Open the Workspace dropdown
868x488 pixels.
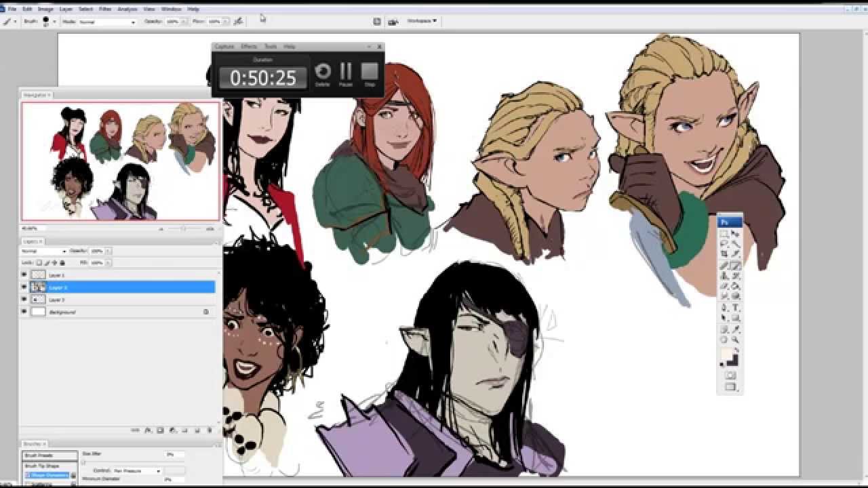[x=422, y=21]
